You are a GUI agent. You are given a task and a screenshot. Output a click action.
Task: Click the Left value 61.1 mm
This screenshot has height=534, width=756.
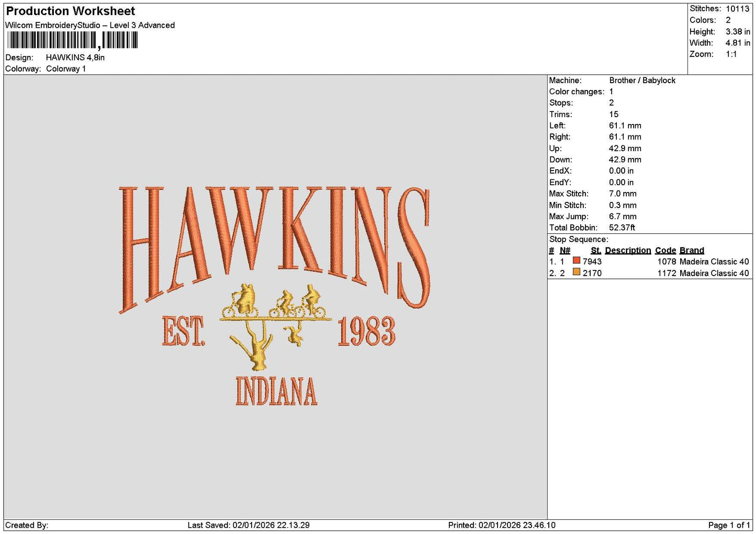(625, 126)
